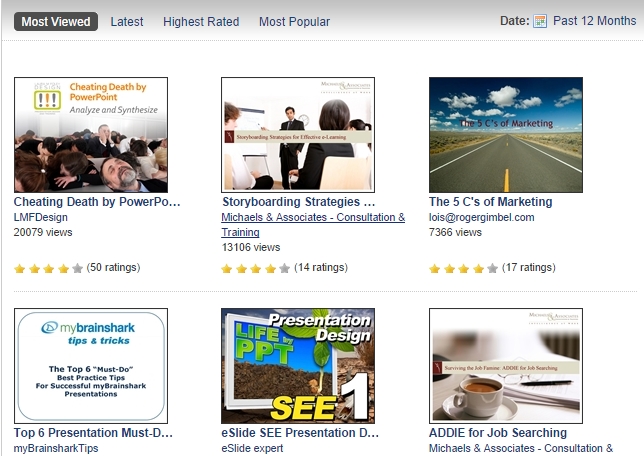
Task: Open ADDIE for Job Searching thumbnail
Action: 506,366
